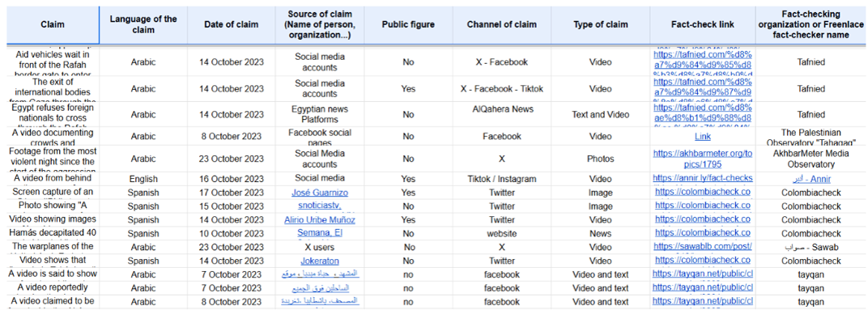This screenshot has height=310, width=868.
Task: Select claim "The exit of international bodies"
Action: tap(53, 88)
